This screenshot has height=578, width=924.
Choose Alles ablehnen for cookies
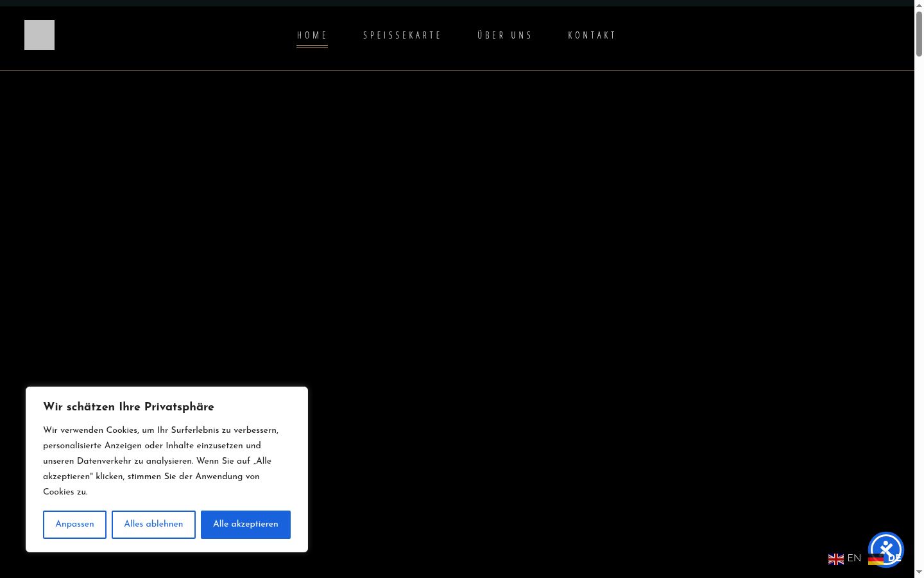pos(153,525)
